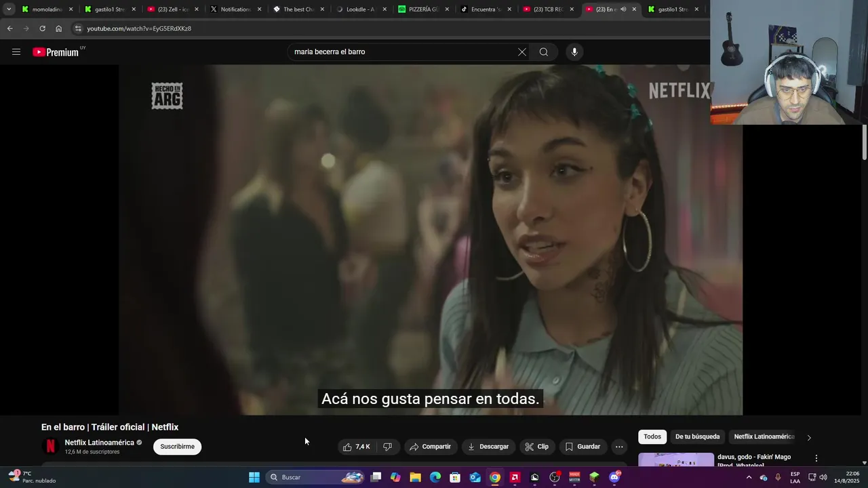Select De tu búsqueda filter chip
The image size is (868, 488).
tap(697, 436)
